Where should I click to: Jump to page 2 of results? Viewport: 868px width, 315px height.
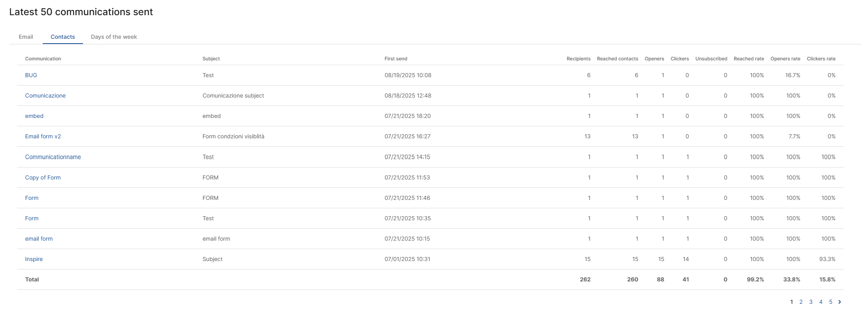801,302
